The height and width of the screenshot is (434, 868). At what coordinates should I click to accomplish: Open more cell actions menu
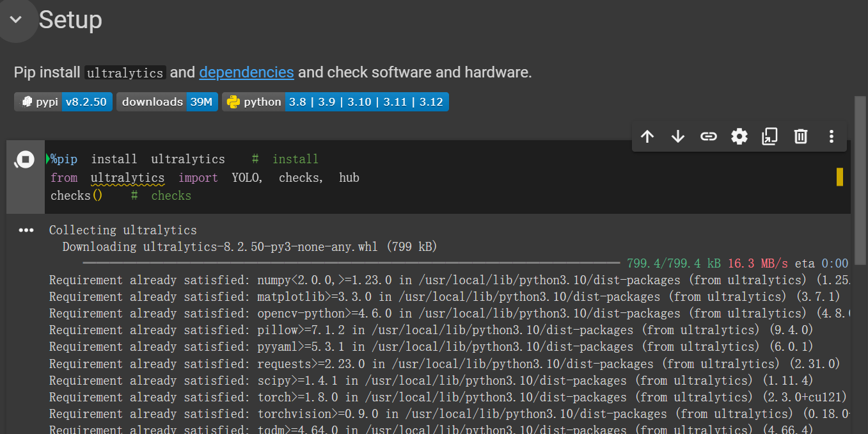click(831, 136)
